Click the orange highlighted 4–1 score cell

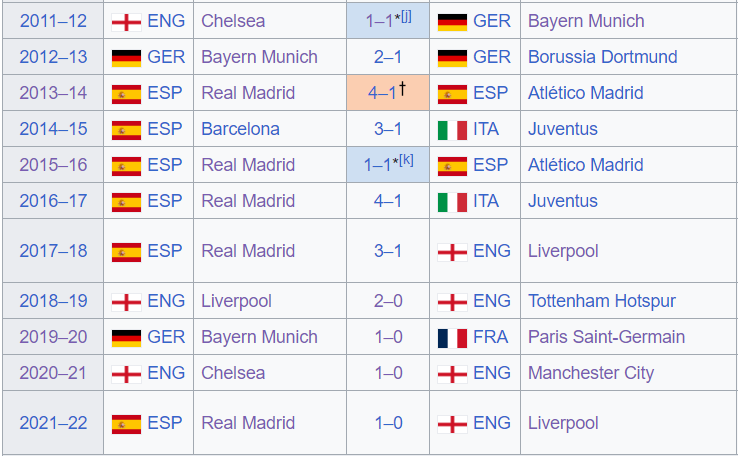tap(388, 92)
